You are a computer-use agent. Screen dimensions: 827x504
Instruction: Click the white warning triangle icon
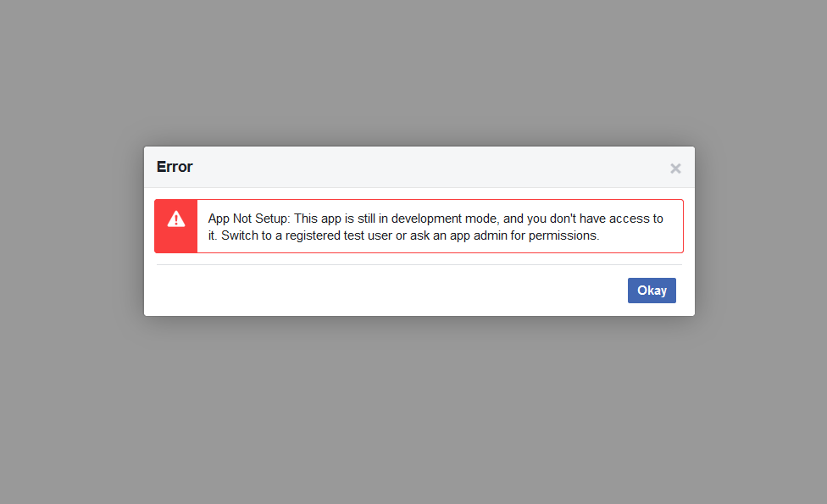pos(176,219)
